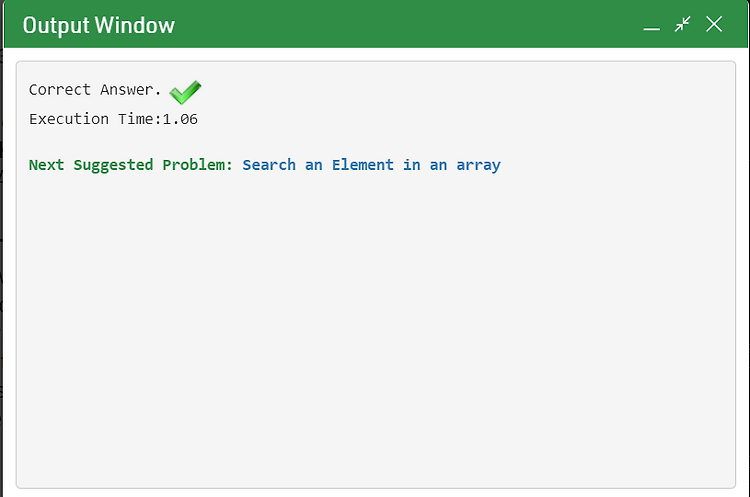The height and width of the screenshot is (497, 750).
Task: Click the green checkmark icon beside Correct Answer
Action: [185, 92]
